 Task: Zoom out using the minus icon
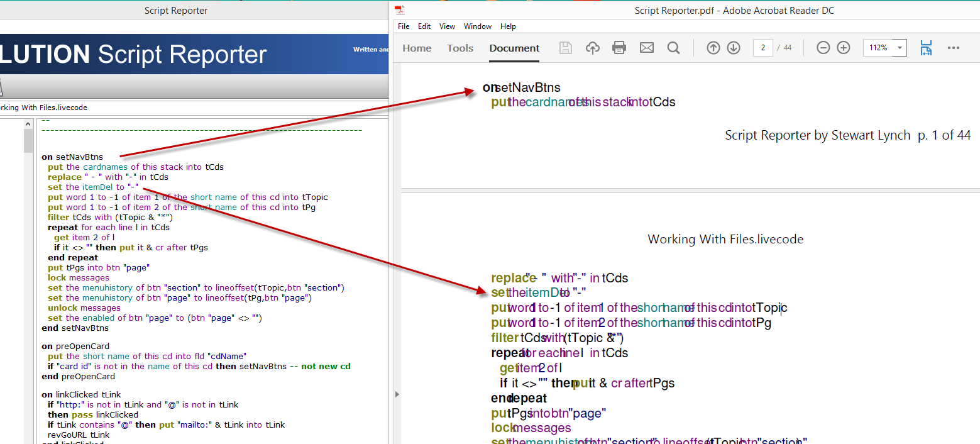click(823, 48)
